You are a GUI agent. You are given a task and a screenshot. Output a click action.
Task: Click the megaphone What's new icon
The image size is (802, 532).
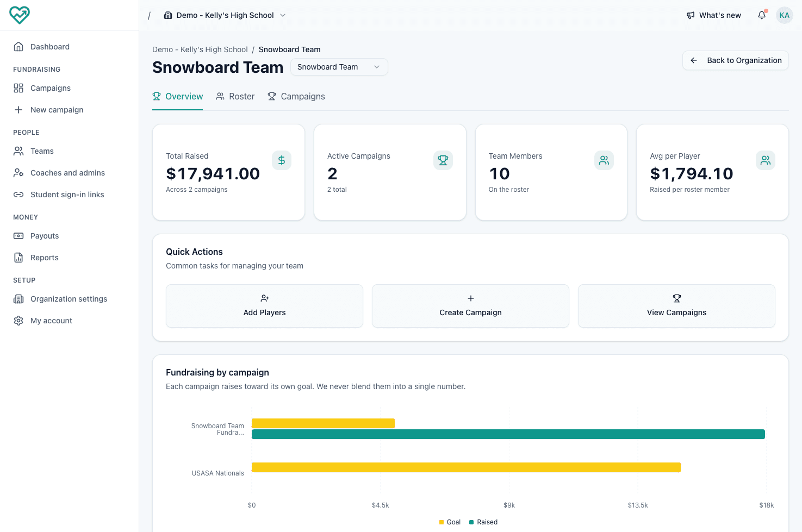pos(691,15)
